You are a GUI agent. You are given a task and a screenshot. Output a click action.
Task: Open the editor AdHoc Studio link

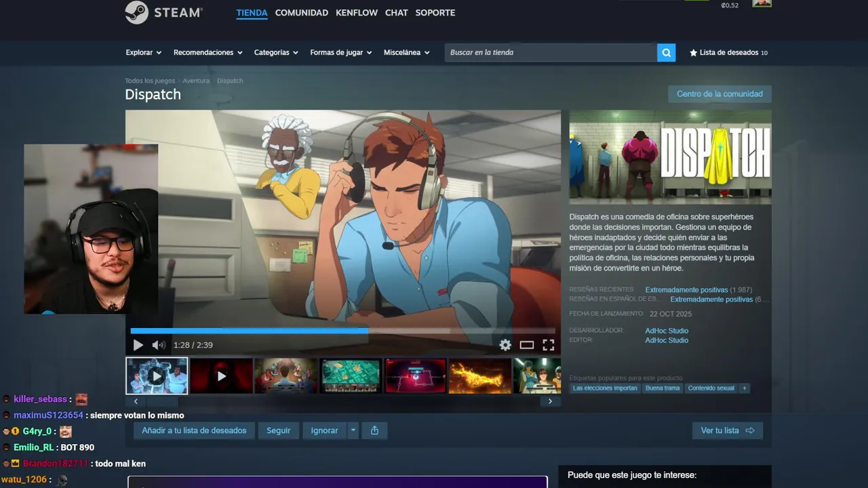point(667,340)
